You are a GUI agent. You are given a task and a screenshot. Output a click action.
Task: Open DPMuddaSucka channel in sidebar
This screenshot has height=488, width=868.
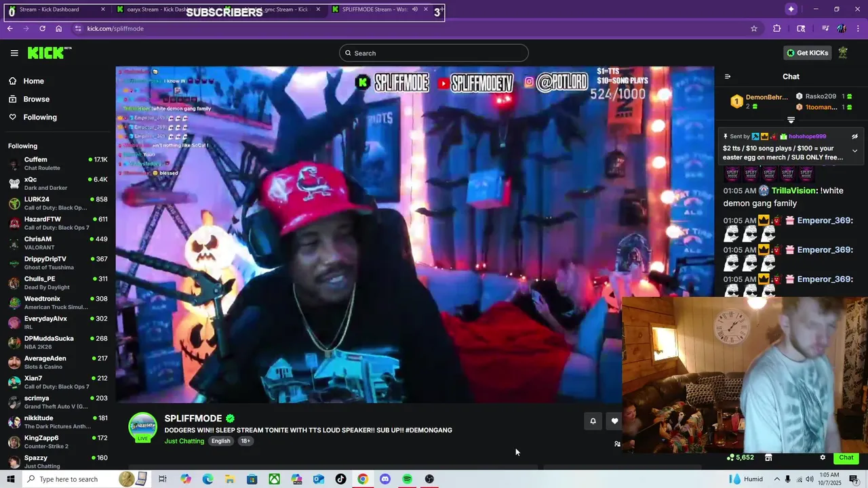(58, 342)
